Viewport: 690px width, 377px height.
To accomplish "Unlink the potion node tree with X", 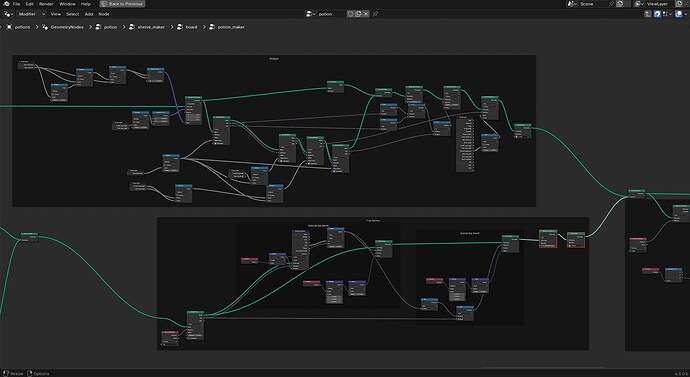I will point(366,14).
